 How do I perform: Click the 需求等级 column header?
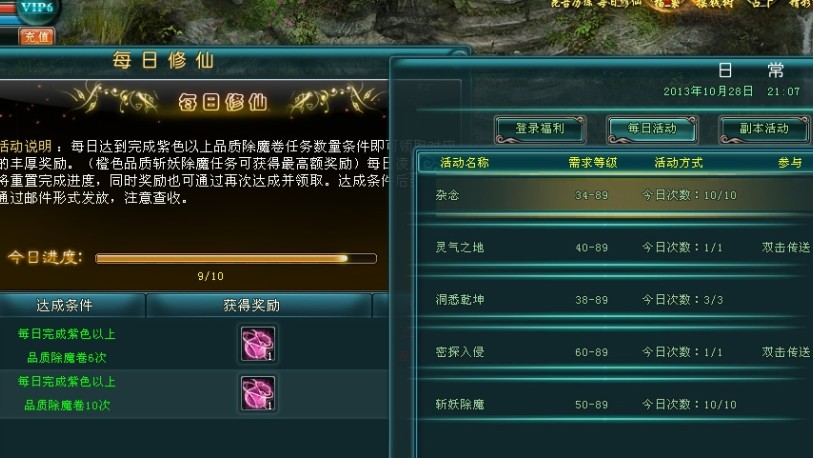tap(593, 163)
